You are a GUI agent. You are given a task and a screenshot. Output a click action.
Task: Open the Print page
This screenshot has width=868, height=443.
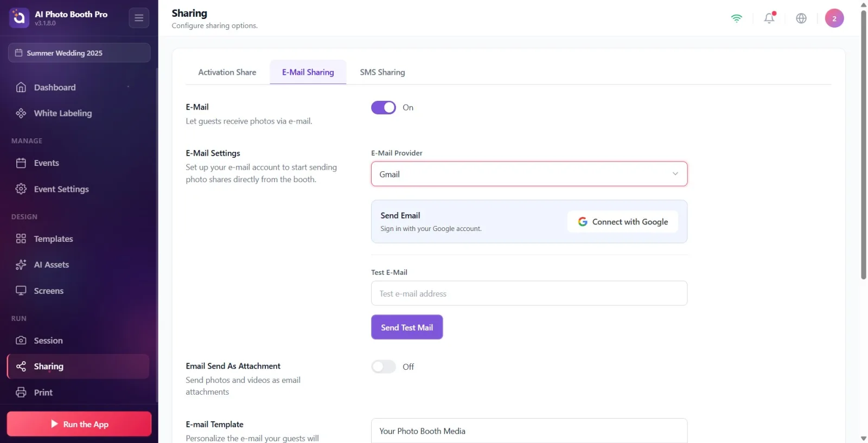tap(78, 393)
